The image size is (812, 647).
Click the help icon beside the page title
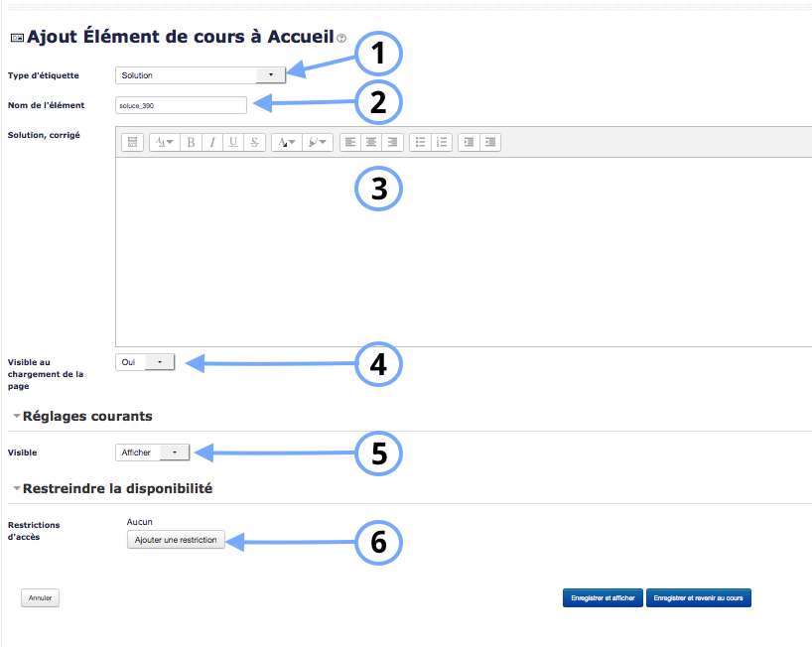pyautogui.click(x=341, y=39)
